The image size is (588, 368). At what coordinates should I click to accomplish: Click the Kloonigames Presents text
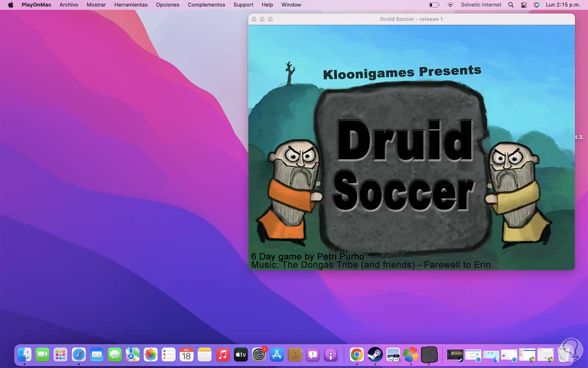coord(402,72)
